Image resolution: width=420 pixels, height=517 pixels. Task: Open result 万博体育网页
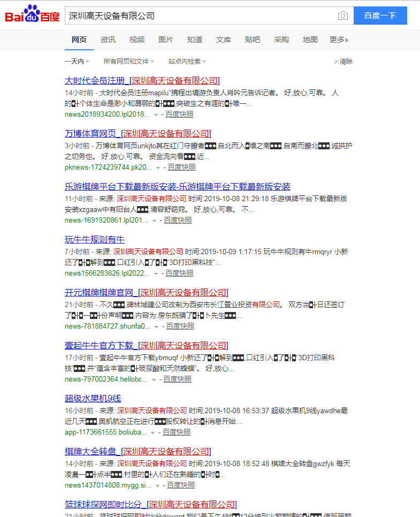coord(138,134)
